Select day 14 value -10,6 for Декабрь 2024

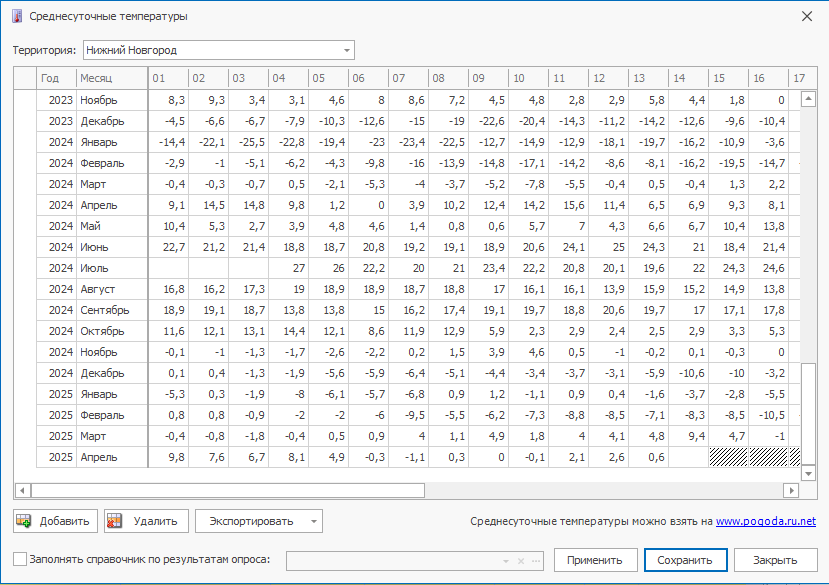coord(688,373)
